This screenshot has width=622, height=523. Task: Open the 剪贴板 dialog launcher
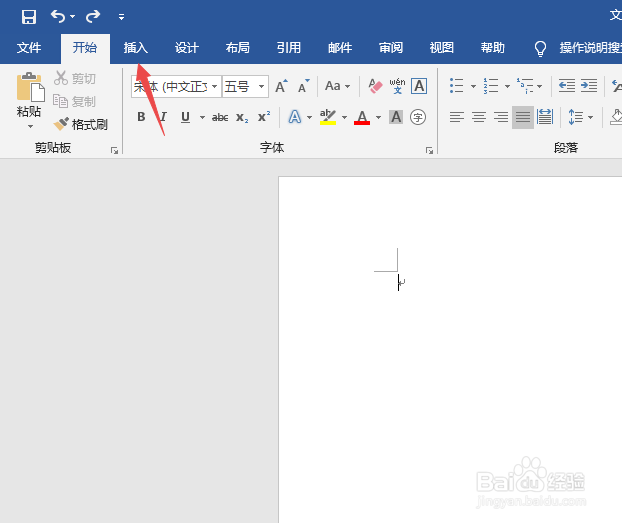coord(115,150)
